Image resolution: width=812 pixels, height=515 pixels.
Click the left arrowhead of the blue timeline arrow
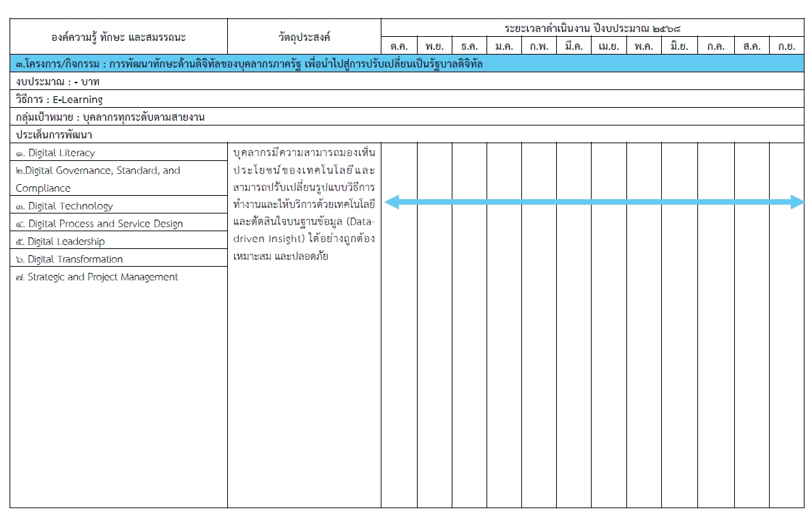pyautogui.click(x=390, y=201)
